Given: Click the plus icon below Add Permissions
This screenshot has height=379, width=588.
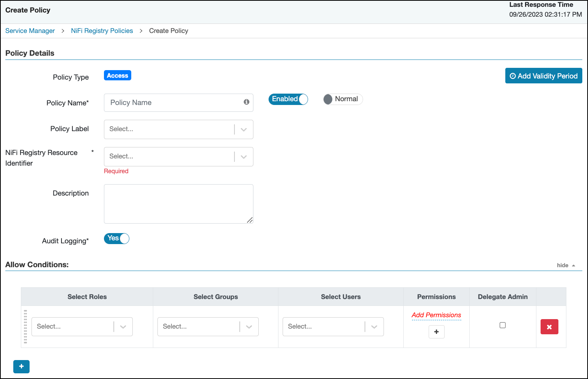Looking at the screenshot, I should 436,332.
